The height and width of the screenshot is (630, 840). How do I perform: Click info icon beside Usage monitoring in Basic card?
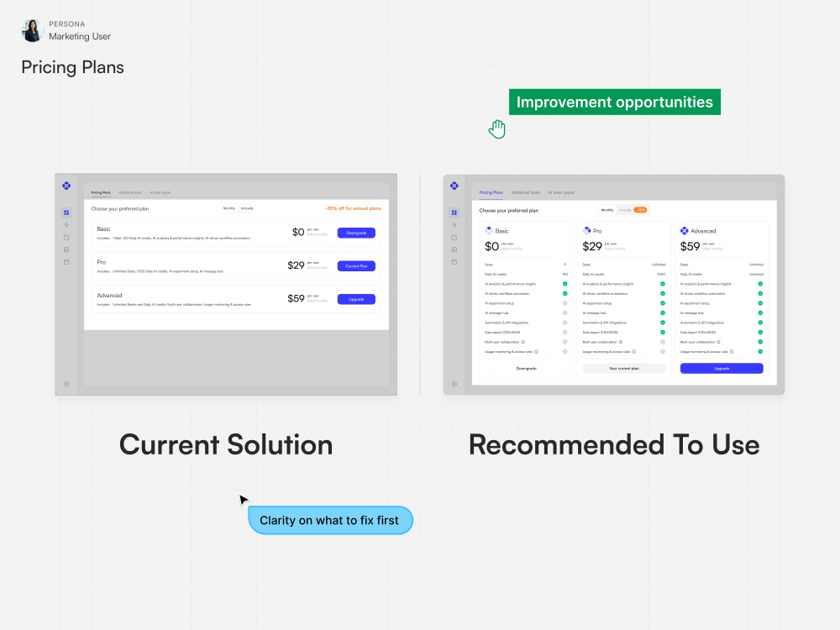tap(536, 352)
